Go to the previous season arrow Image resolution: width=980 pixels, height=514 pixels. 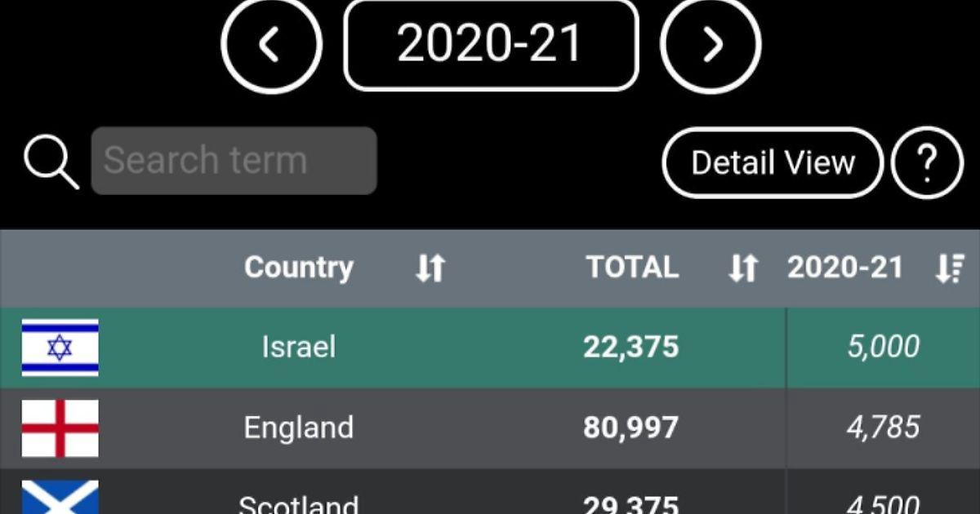pyautogui.click(x=271, y=46)
